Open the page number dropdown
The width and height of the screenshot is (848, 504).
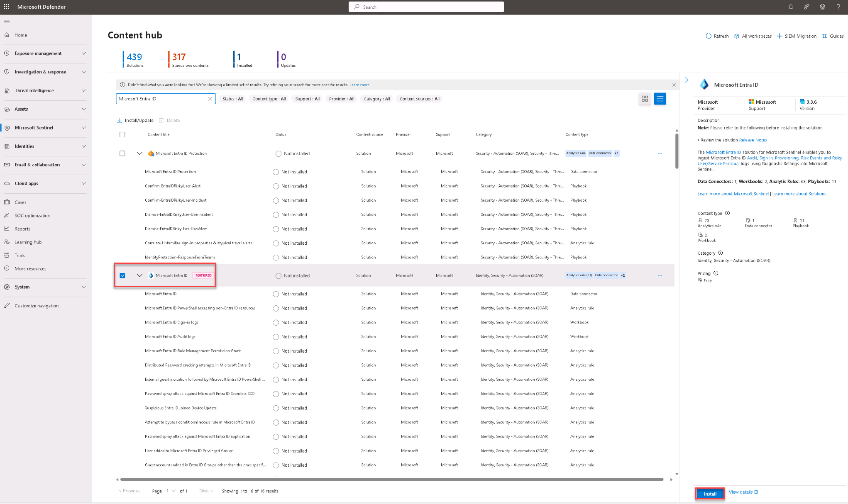(x=171, y=491)
